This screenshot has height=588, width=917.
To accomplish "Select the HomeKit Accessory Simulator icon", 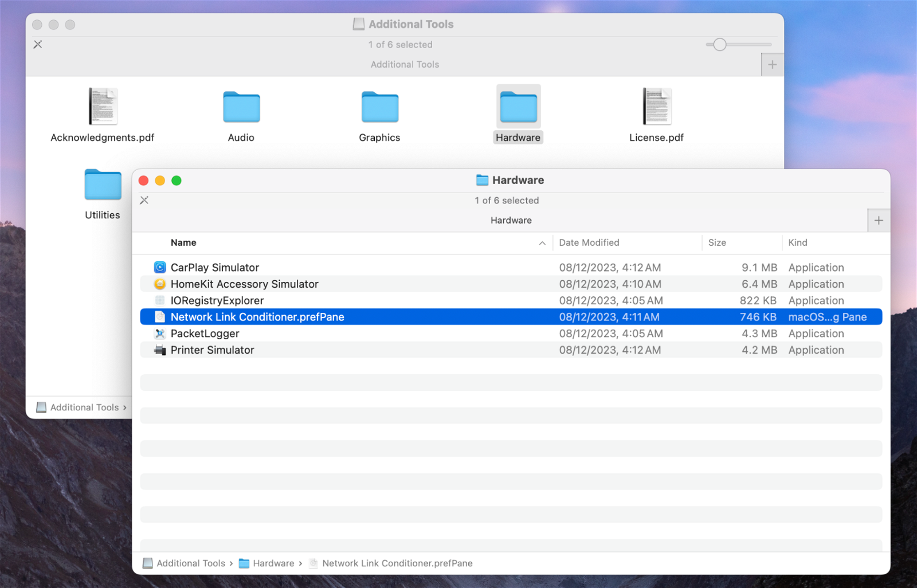I will (160, 284).
